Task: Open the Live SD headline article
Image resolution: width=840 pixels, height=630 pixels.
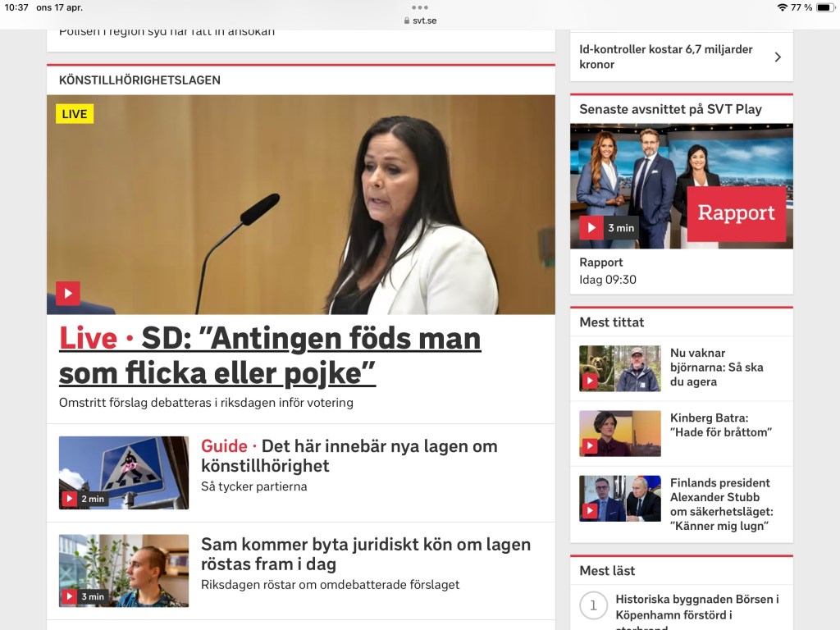Action: point(270,356)
